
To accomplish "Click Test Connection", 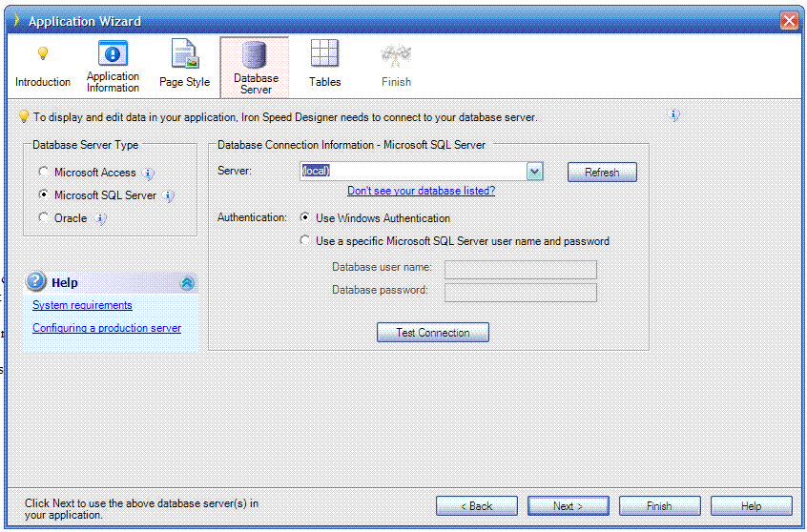I will click(433, 333).
